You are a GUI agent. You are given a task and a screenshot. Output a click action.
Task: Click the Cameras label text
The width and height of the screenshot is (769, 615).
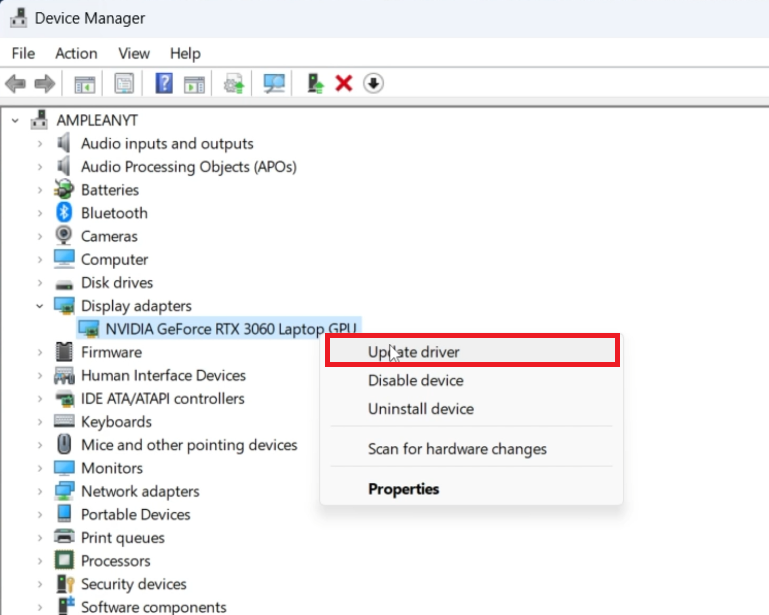click(x=109, y=236)
